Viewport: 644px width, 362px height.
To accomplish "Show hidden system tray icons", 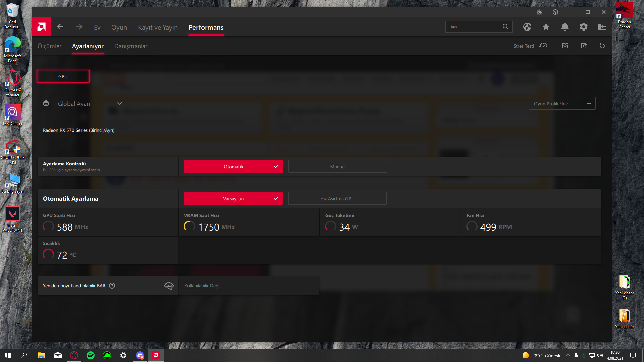I will (x=568, y=356).
